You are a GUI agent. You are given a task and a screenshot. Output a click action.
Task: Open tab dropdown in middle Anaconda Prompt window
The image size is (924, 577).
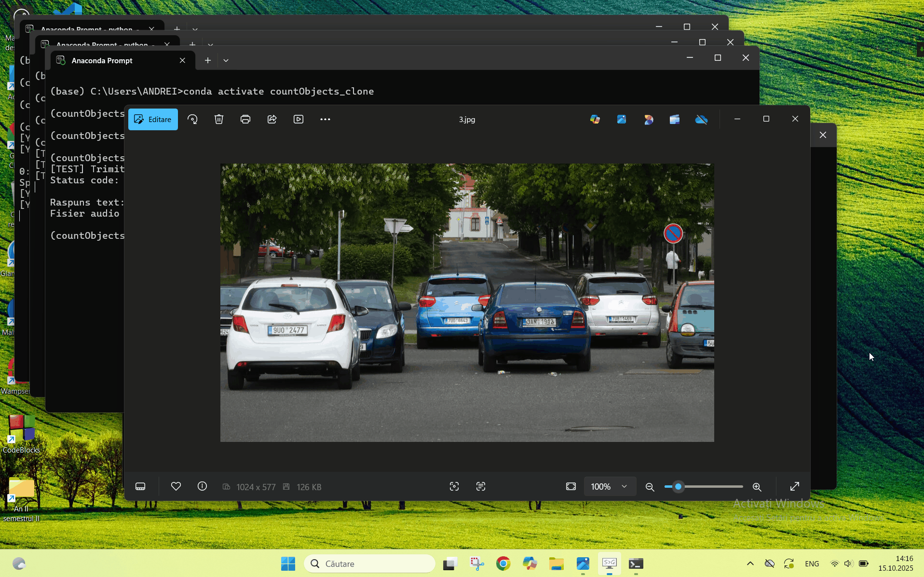click(210, 44)
